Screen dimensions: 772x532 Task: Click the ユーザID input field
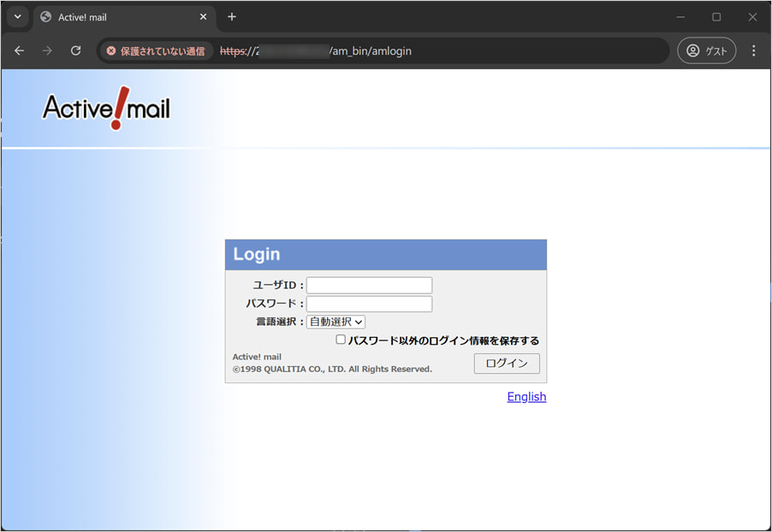pyautogui.click(x=369, y=284)
